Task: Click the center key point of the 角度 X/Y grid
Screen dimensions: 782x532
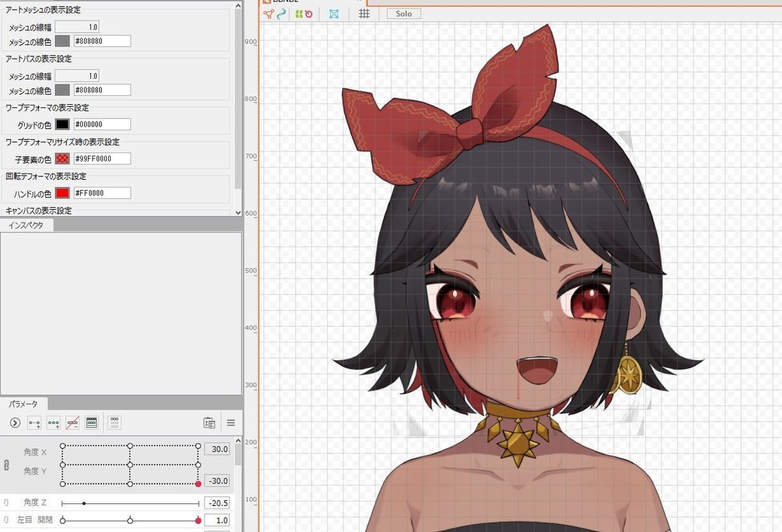Action: (130, 465)
